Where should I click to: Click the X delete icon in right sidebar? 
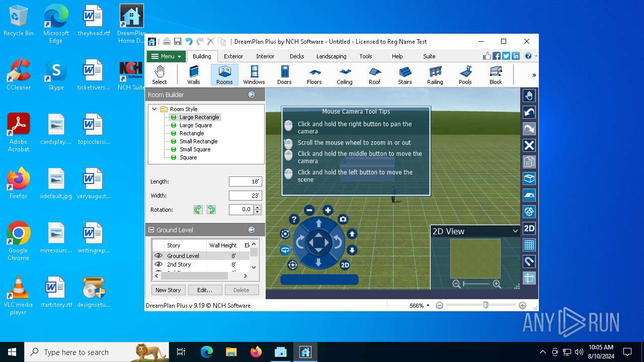point(529,145)
